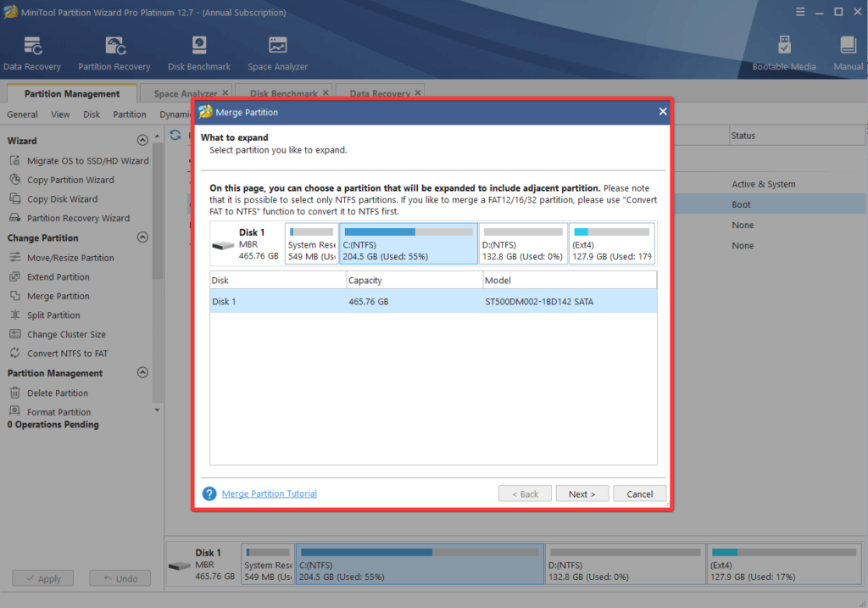
Task: Open Space Analyzer tool
Action: point(277,53)
